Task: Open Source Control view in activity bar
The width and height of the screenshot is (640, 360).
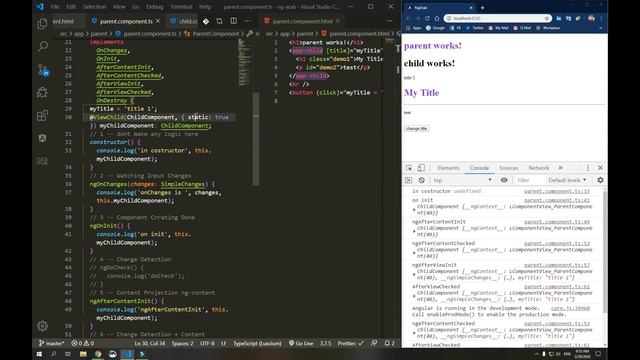Action: [43, 70]
